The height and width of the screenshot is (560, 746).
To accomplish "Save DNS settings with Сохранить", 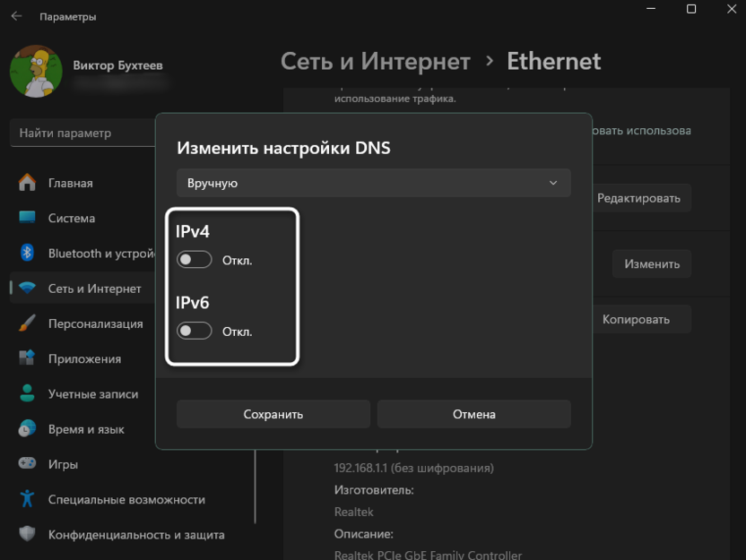I will 273,413.
